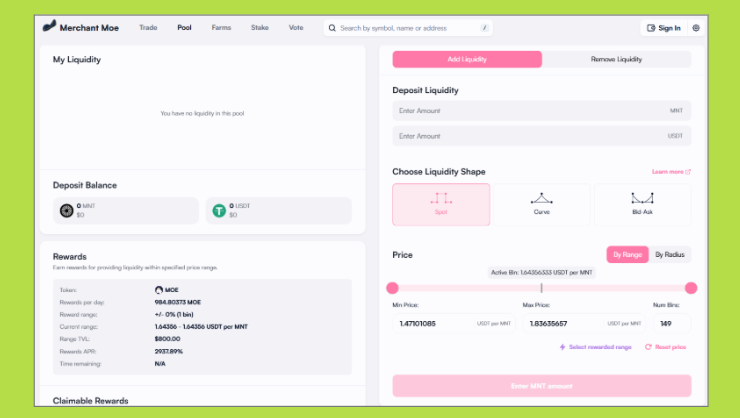Click the MNT token icon in Deposit Balance
The image size is (740, 418).
(x=67, y=210)
